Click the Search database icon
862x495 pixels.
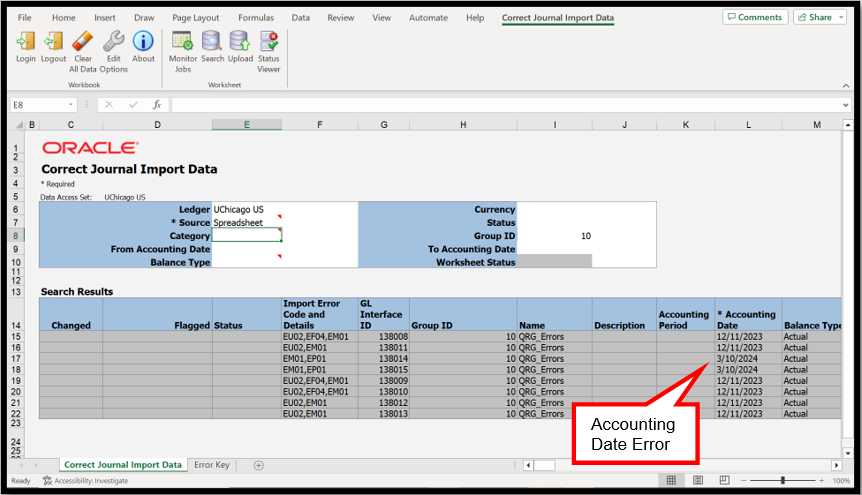coord(212,41)
